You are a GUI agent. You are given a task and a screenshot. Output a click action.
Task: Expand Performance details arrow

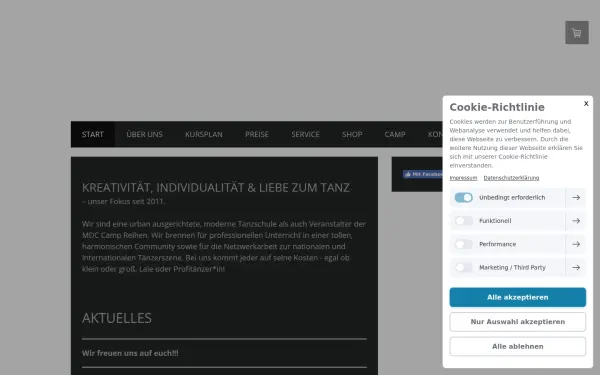point(576,244)
